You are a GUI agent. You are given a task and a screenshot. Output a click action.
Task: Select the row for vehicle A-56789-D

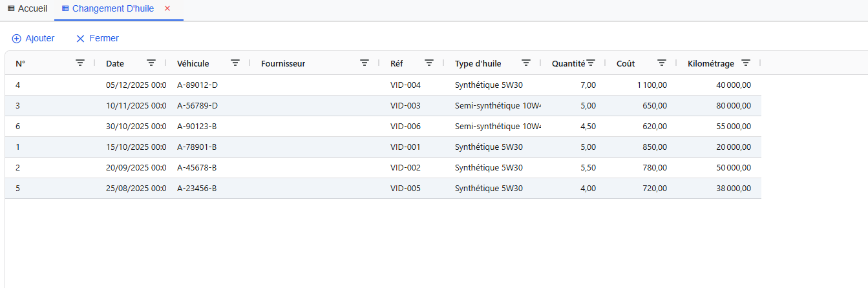point(197,105)
